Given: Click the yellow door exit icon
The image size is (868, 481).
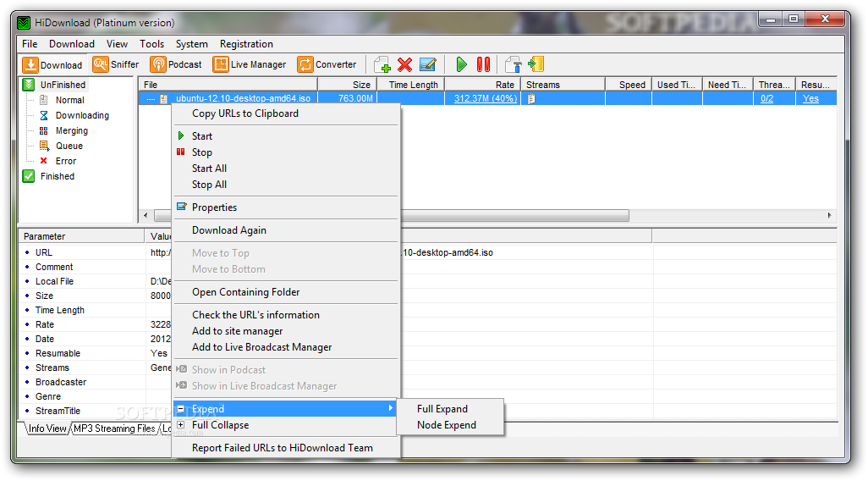Looking at the screenshot, I should pos(536,65).
